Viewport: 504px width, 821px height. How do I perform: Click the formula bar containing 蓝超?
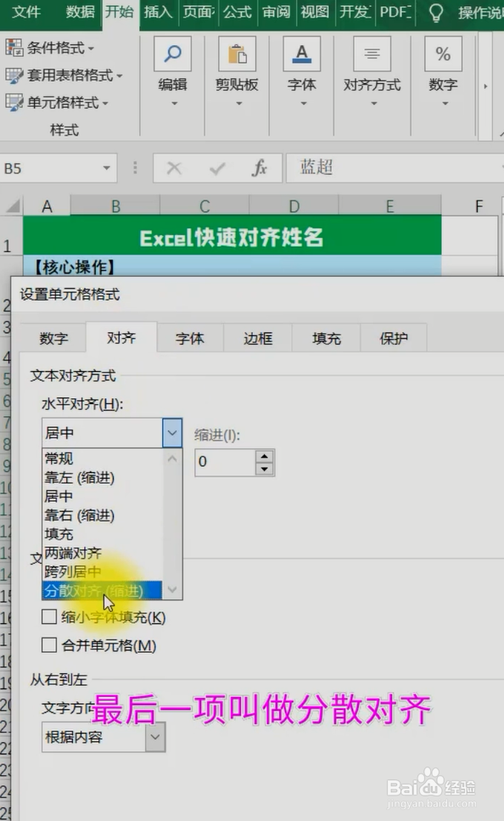point(395,167)
